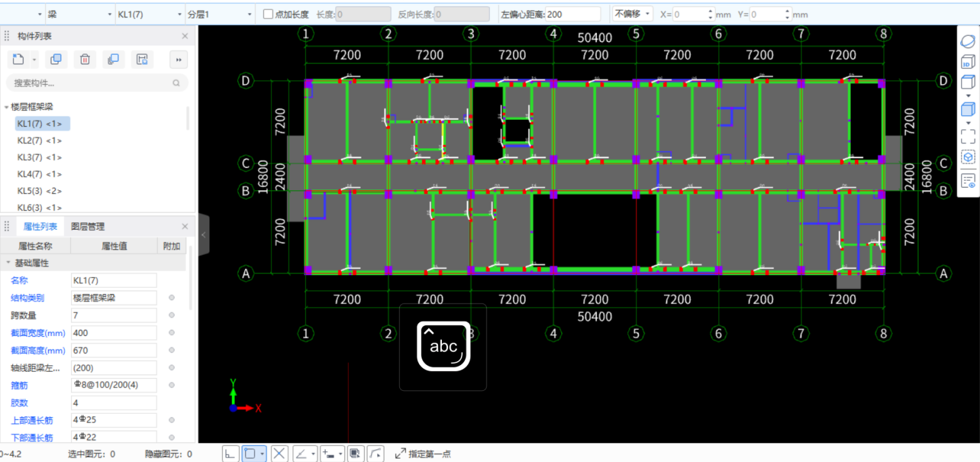Click the 结构类别 value field

tap(114, 297)
